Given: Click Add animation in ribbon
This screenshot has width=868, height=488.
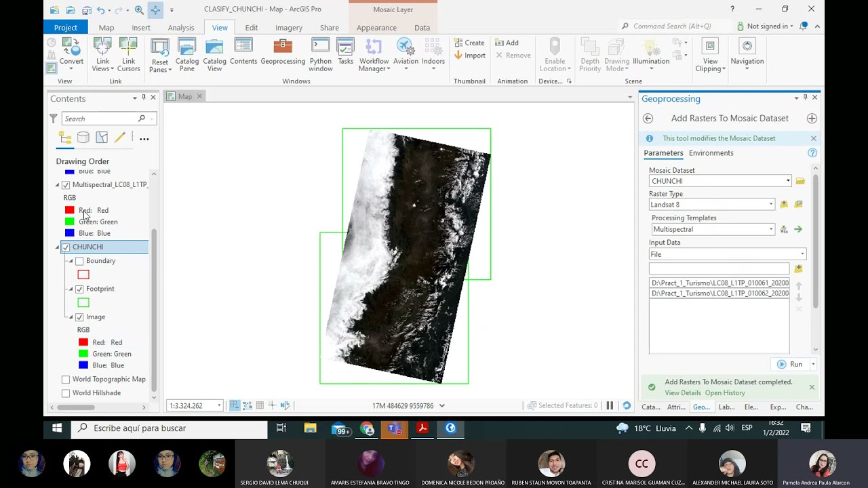Looking at the screenshot, I should [507, 43].
